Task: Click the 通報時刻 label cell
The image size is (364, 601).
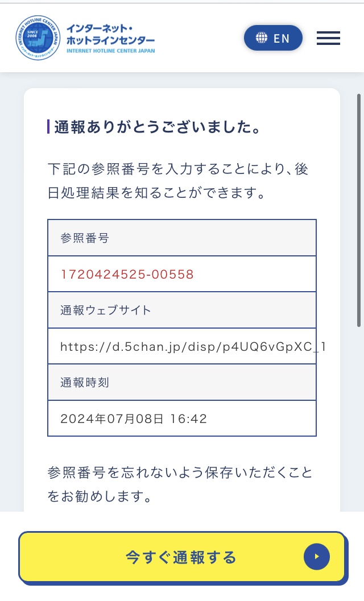Action: (182, 382)
